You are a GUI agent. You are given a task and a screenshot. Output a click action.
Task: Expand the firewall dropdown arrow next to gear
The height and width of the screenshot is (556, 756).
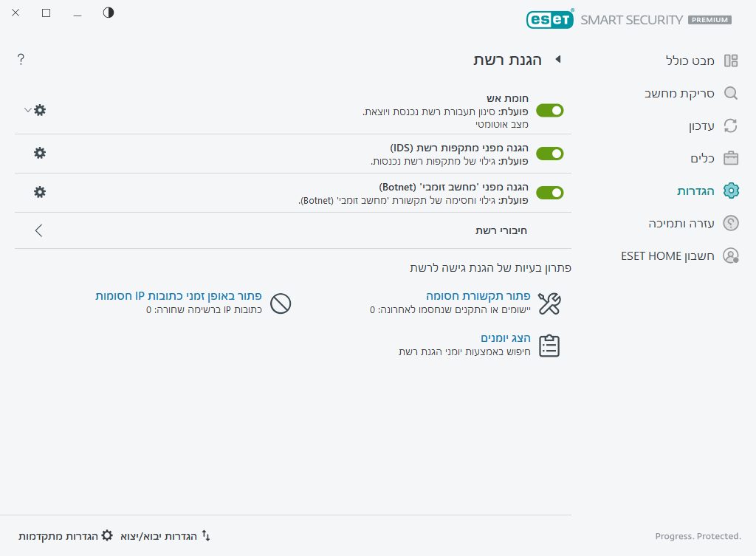click(27, 110)
